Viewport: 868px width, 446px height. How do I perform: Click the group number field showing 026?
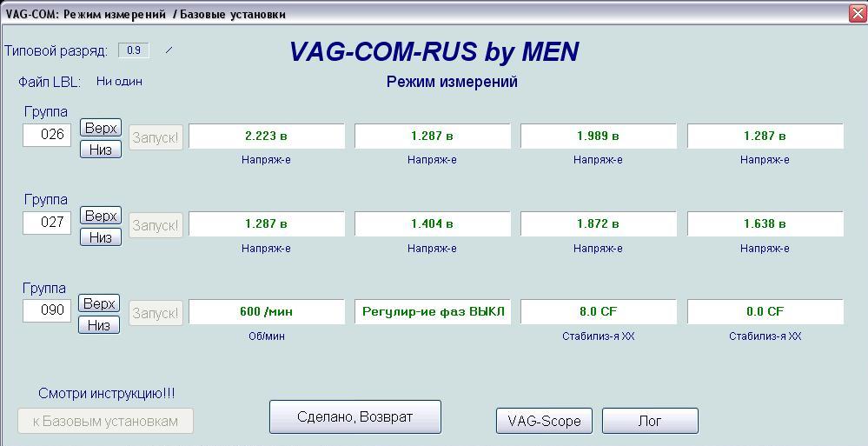47,135
